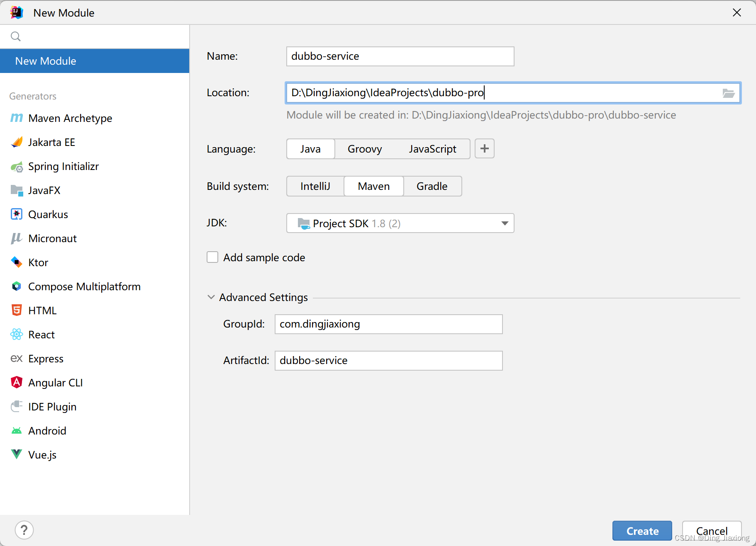Screen dimensions: 756x546
Task: Select the New Module list item
Action: [x=95, y=61]
